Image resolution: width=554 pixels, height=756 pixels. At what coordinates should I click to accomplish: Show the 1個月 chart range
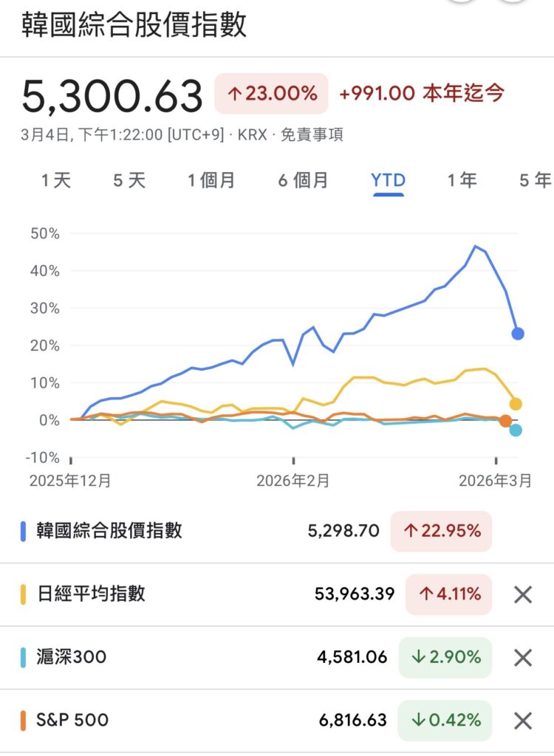point(211,181)
